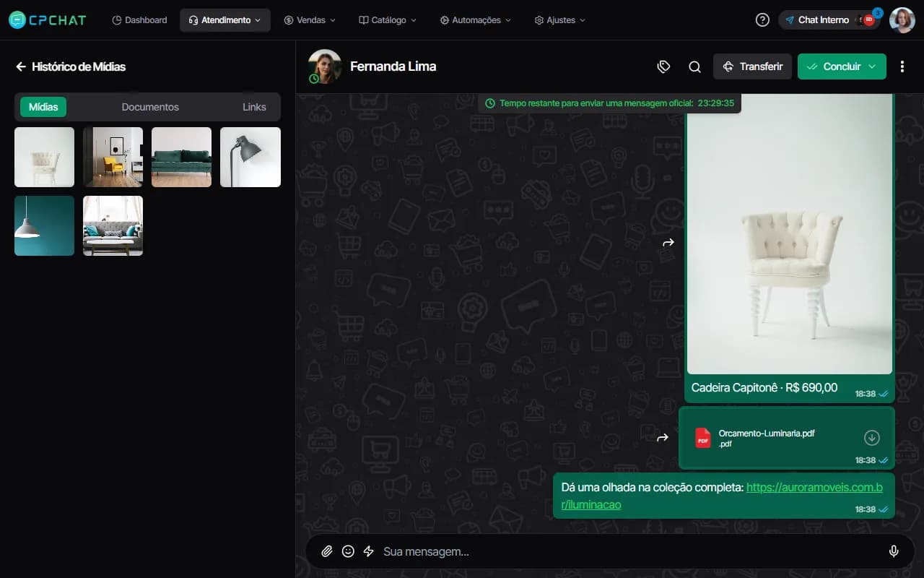The height and width of the screenshot is (578, 924).
Task: Open the help question mark icon
Action: click(762, 20)
